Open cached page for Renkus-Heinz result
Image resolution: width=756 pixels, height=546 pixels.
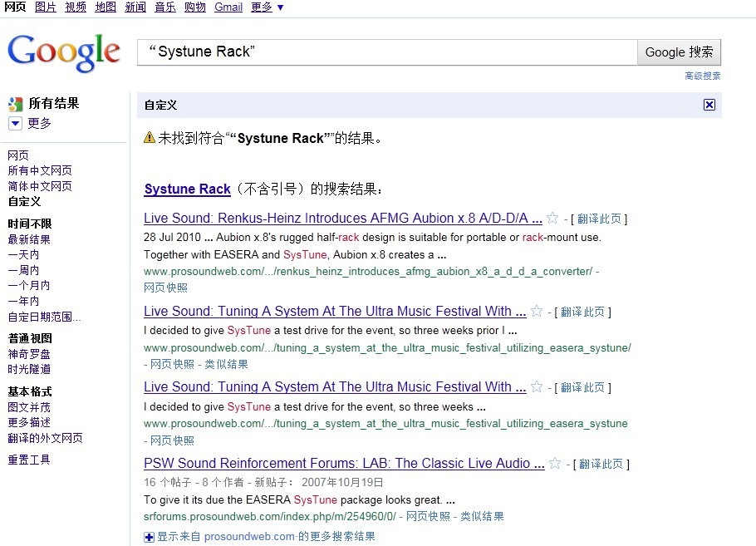pos(165,288)
